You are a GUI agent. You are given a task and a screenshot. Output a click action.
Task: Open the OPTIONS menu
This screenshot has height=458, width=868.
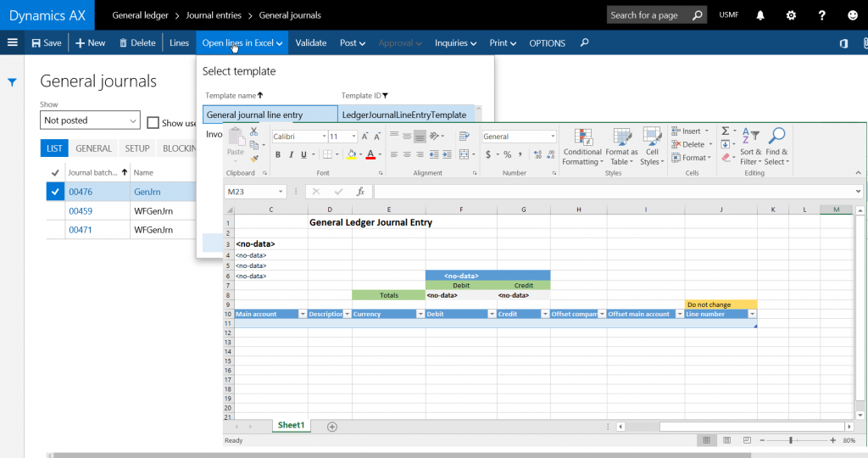coord(547,42)
